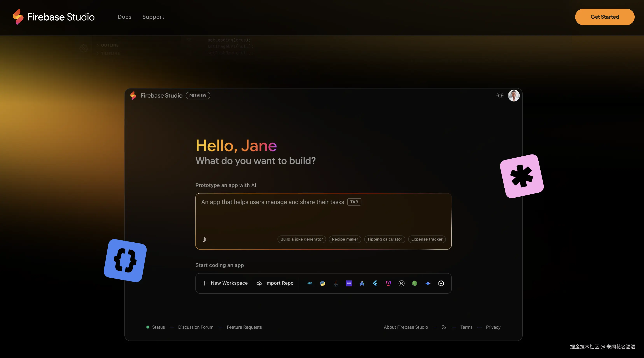Open the user profile avatar

[x=514, y=95]
